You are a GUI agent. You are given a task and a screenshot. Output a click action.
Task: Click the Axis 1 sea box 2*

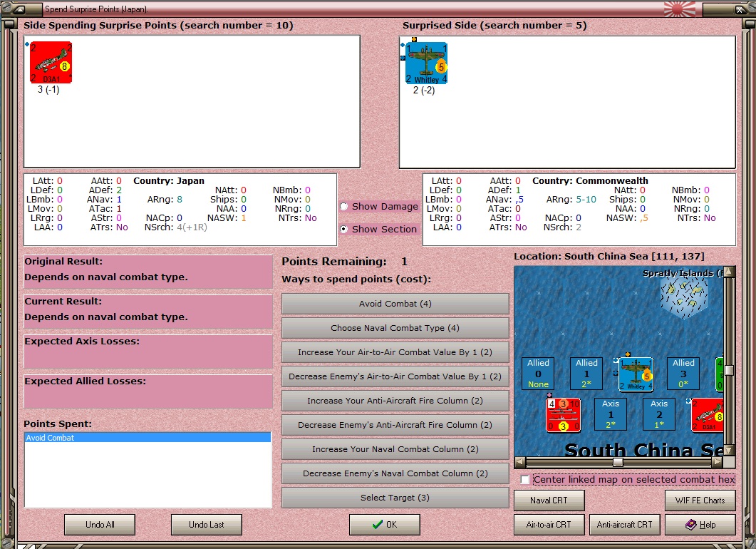(611, 414)
